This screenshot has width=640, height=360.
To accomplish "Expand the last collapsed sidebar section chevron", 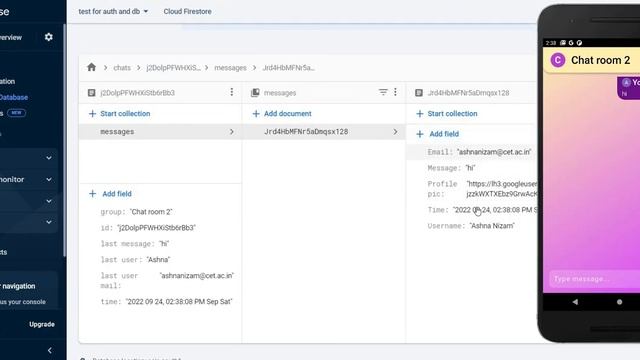I will click(x=49, y=222).
